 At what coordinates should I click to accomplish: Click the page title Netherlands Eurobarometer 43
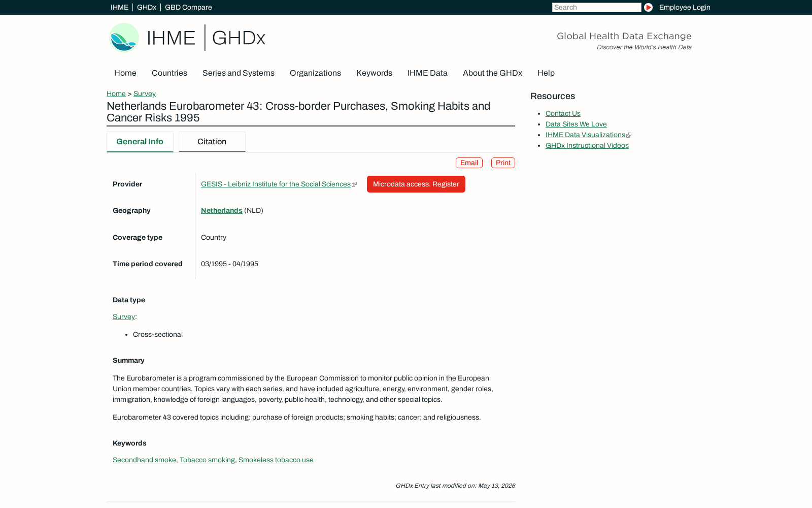tap(298, 112)
